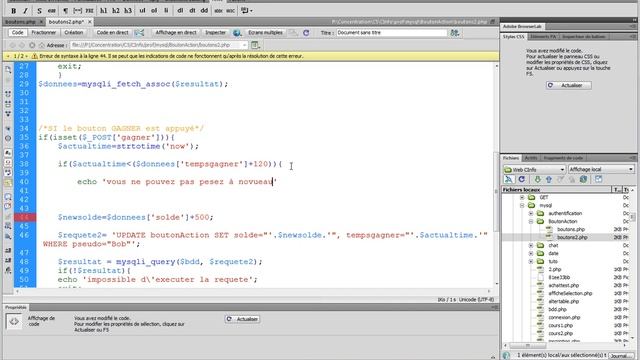Image resolution: width=640 pixels, height=360 pixels.
Task: Click the File management icon beside Title field
Action: click(x=455, y=33)
